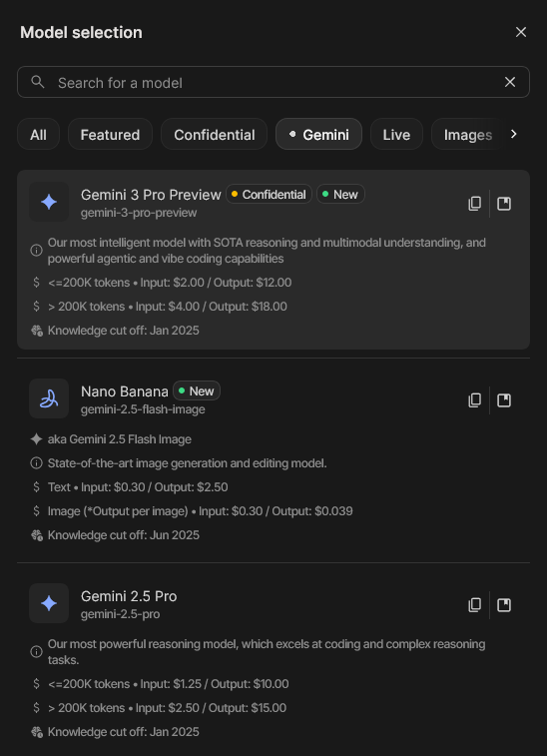Click the gemini-2.5-flash-image ID text
Screen dimensions: 547x756
[143, 409]
